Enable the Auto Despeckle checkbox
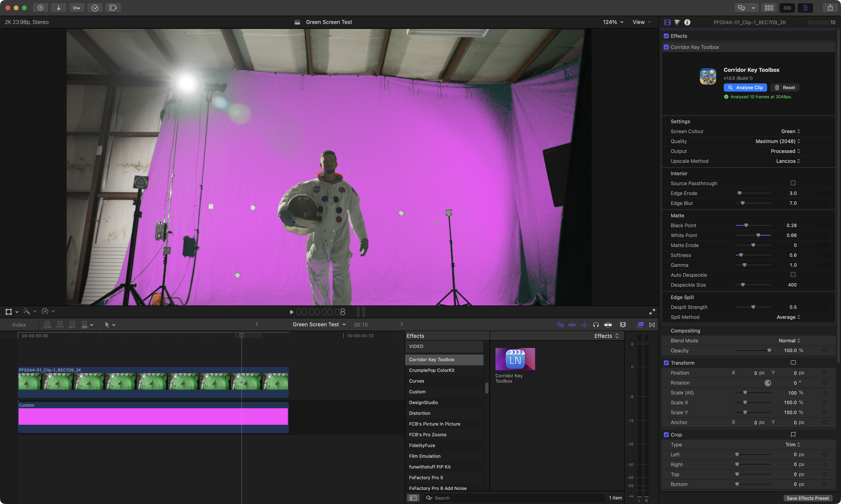This screenshot has height=504, width=841. point(793,275)
